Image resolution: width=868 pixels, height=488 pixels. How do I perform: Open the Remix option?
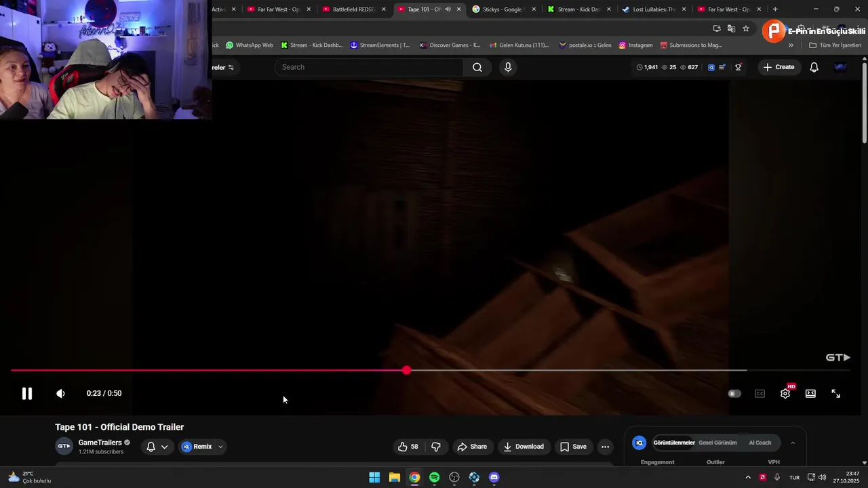click(197, 447)
